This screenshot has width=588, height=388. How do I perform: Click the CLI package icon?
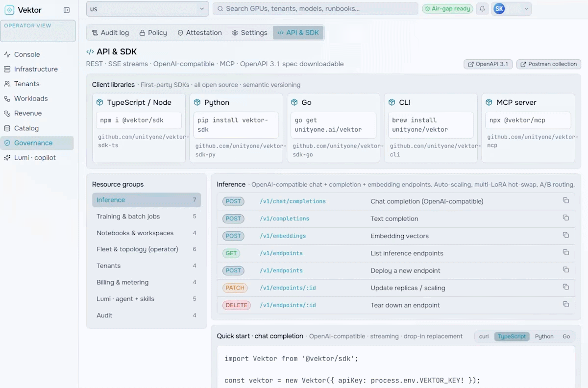coord(392,102)
